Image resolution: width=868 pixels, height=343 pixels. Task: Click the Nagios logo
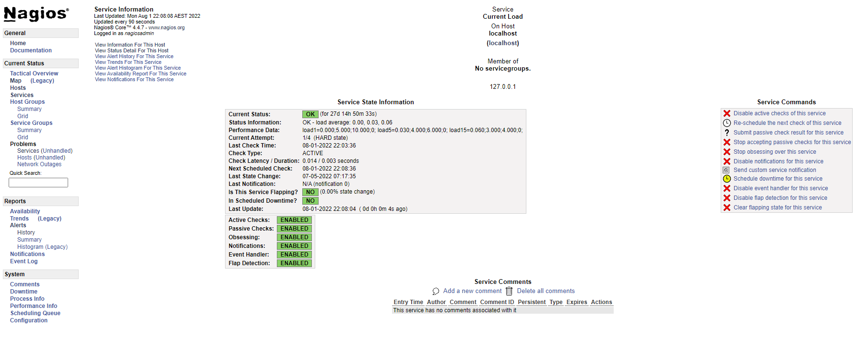(36, 14)
